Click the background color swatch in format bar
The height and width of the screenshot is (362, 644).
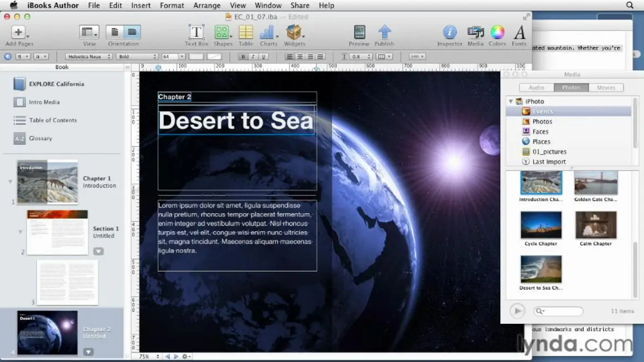point(214,56)
